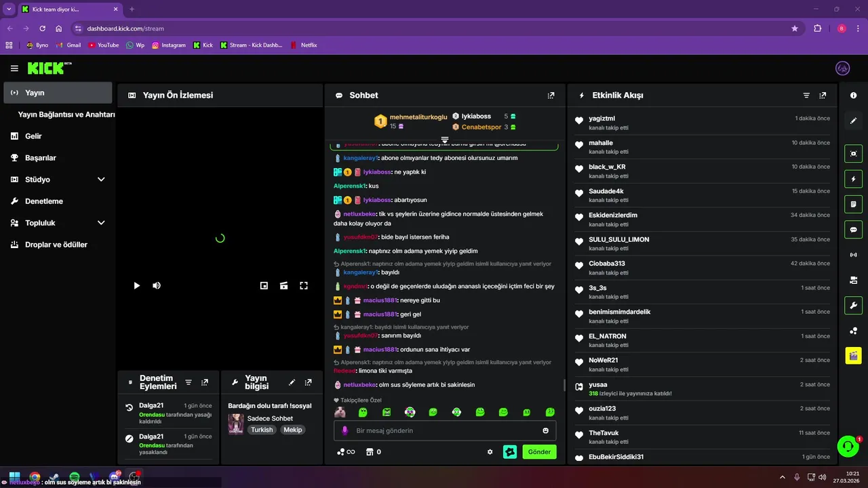Toggle picture-in-picture on stream preview
868x488 pixels.
(264, 286)
